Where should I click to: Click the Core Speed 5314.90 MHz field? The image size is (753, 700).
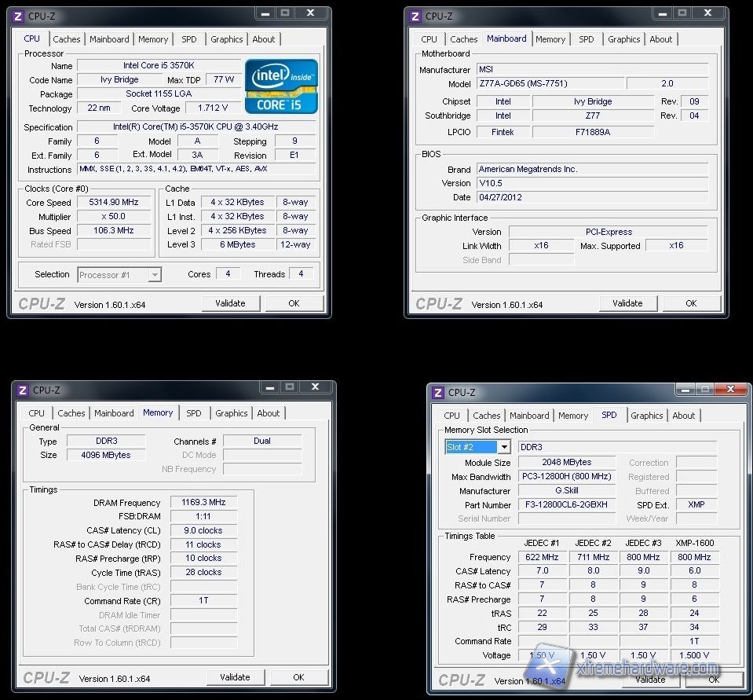(114, 203)
